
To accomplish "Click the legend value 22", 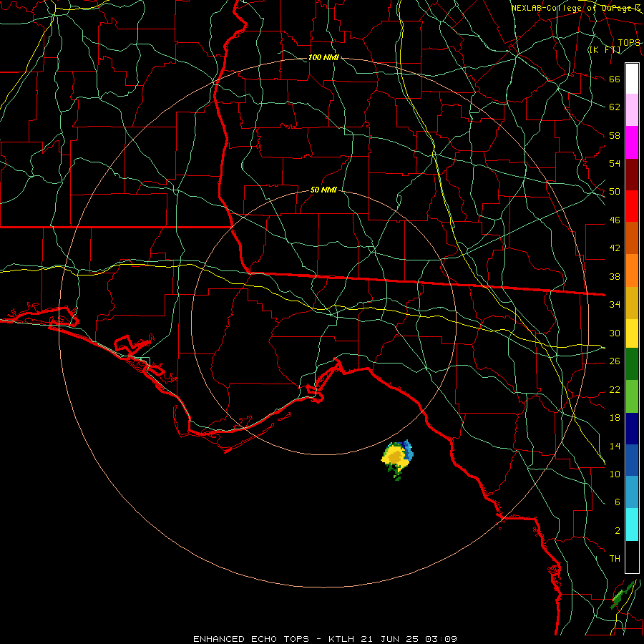I will pyautogui.click(x=615, y=389).
